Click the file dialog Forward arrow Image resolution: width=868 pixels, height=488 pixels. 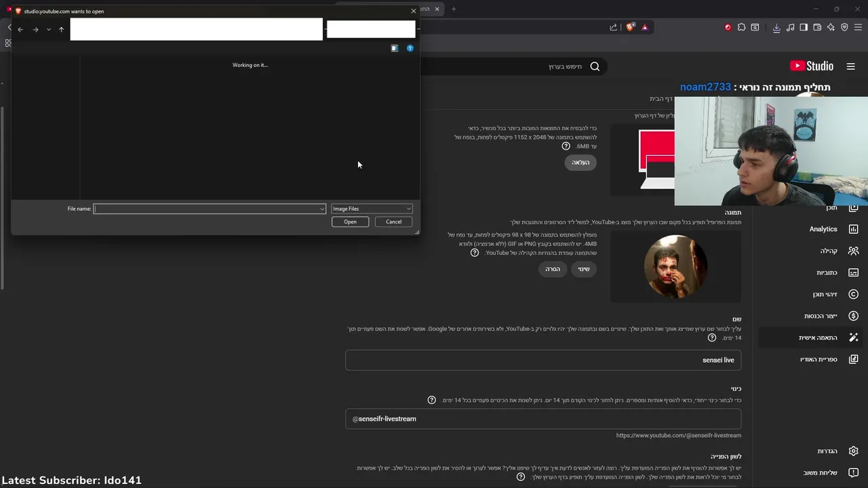coord(35,29)
